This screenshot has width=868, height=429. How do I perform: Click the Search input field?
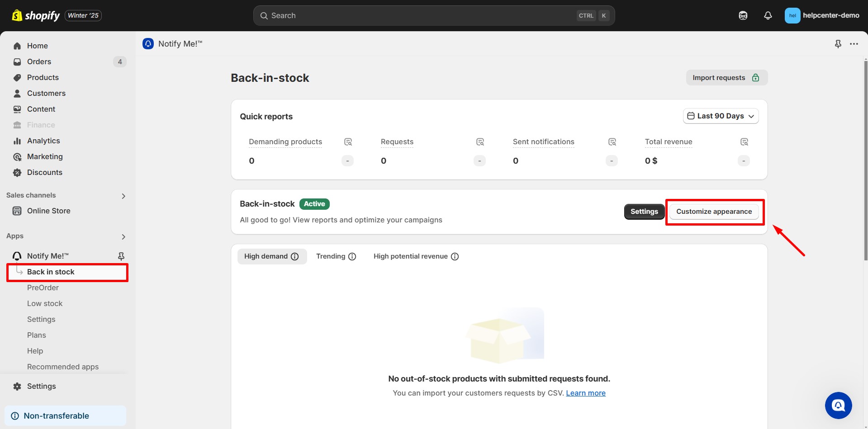[421, 15]
